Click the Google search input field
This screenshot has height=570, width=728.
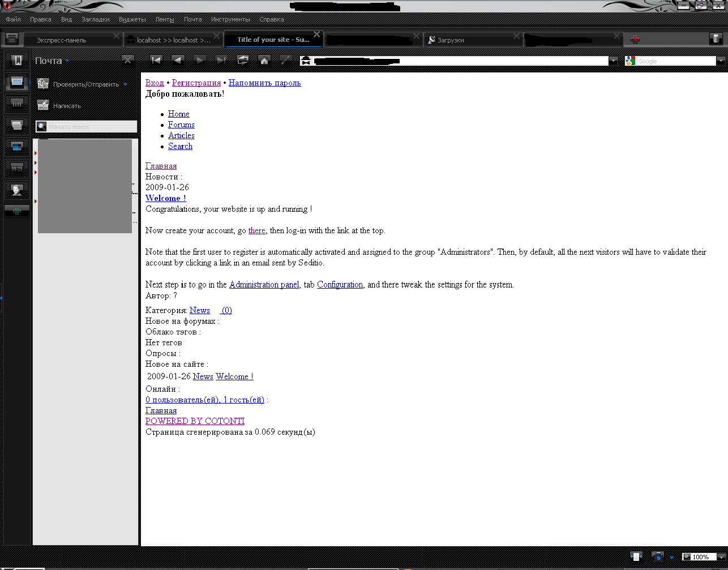pos(676,61)
